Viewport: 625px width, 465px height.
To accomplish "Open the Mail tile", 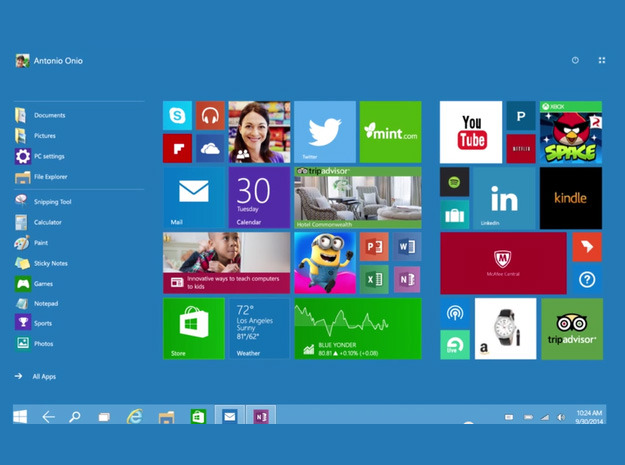I will (x=194, y=198).
